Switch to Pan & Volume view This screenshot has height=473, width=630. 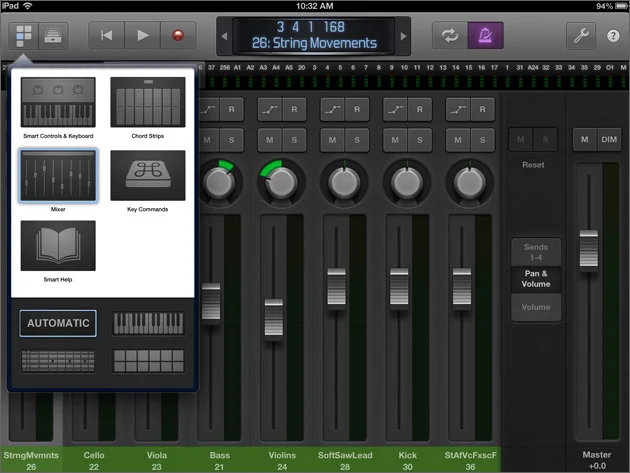coord(536,279)
